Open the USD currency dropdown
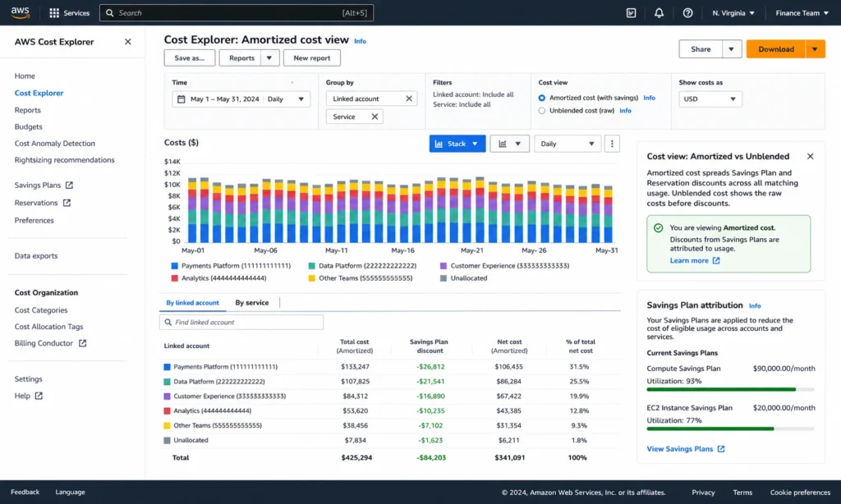Viewport: 841px width, 504px height. [x=710, y=99]
